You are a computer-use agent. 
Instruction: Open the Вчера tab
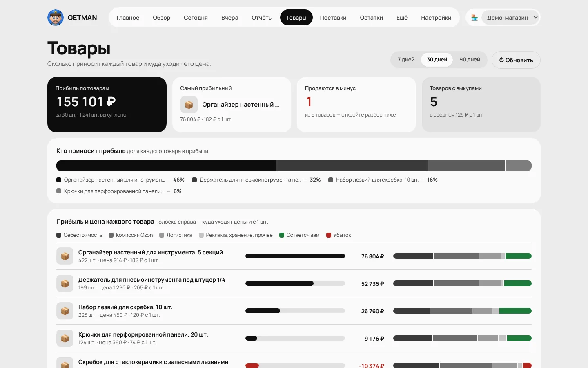click(x=229, y=18)
